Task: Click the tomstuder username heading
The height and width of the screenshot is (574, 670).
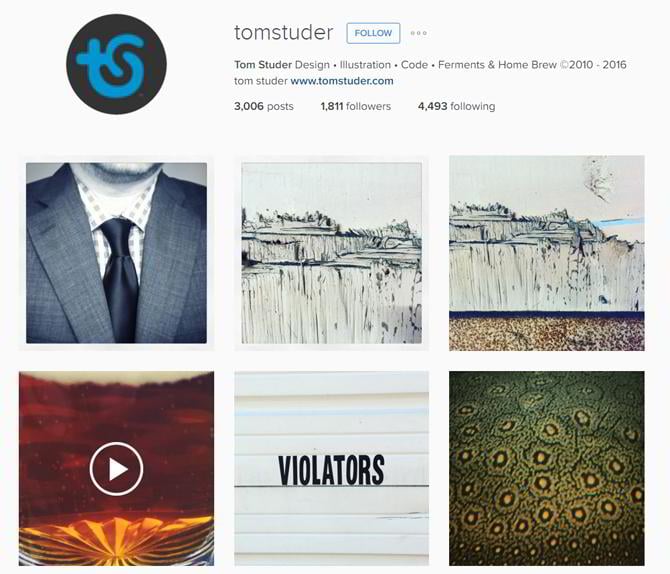Action: (283, 33)
